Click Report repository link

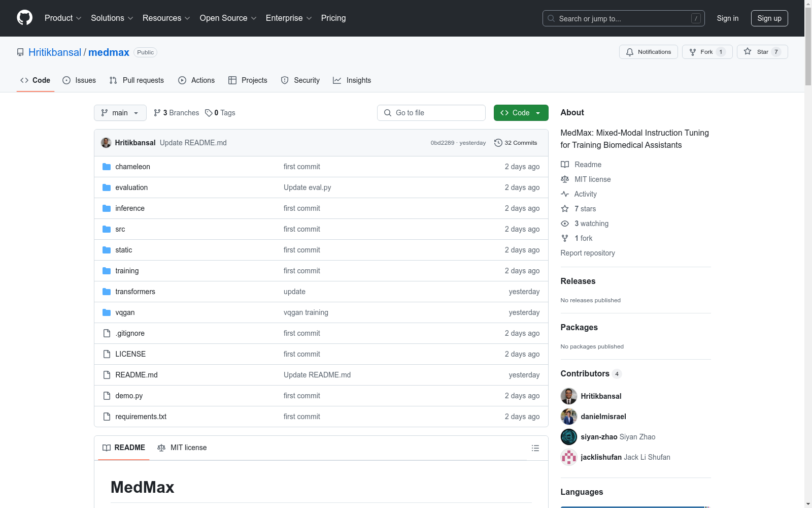(x=588, y=253)
